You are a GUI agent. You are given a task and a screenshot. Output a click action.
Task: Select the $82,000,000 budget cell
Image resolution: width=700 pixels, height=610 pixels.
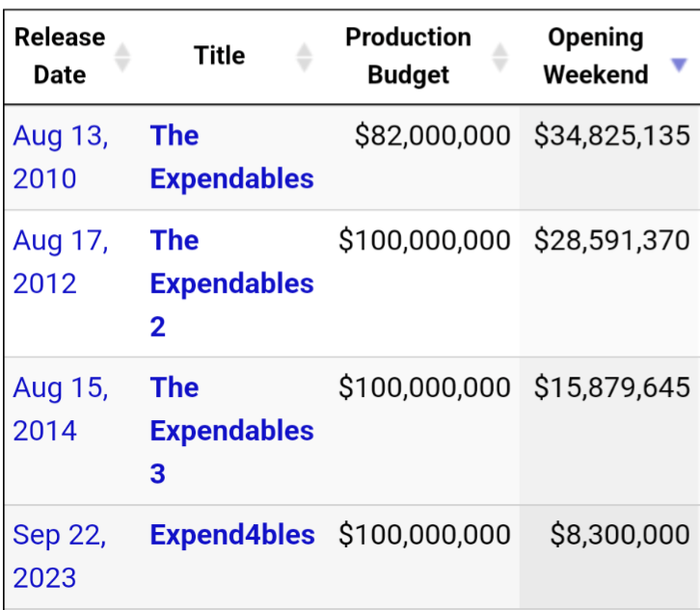[x=432, y=136]
